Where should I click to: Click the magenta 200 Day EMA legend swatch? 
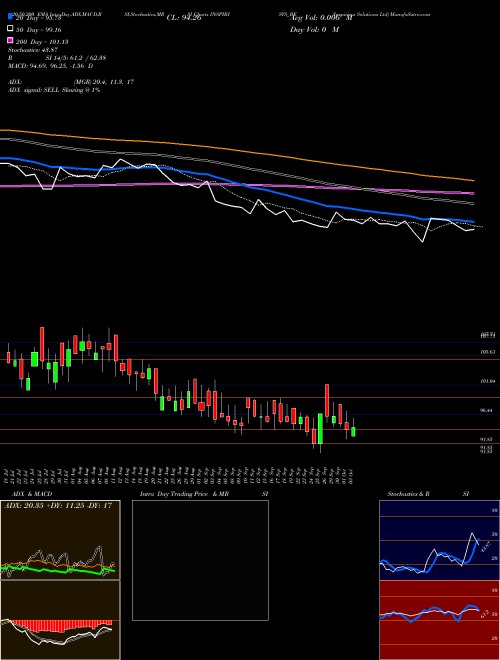click(x=11, y=40)
